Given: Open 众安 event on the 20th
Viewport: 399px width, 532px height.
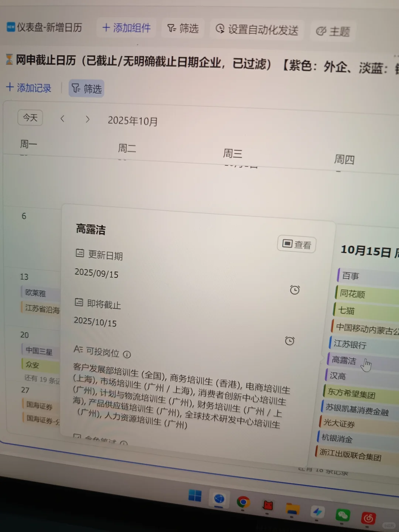Looking at the screenshot, I should (41, 365).
